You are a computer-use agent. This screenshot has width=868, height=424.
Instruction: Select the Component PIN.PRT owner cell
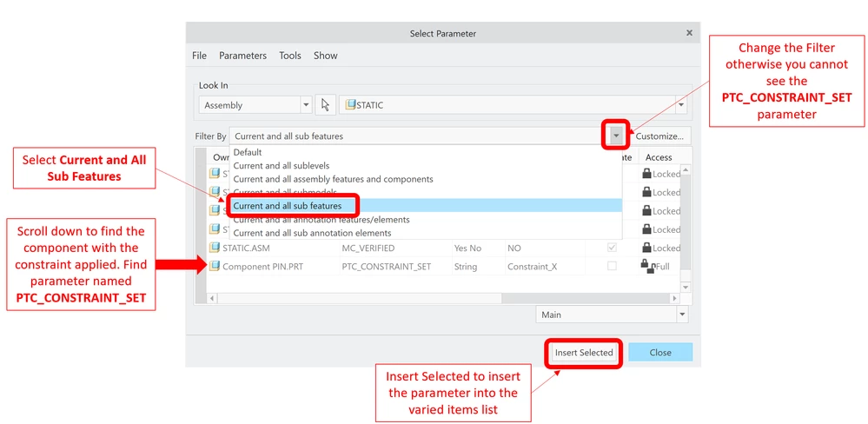(263, 266)
